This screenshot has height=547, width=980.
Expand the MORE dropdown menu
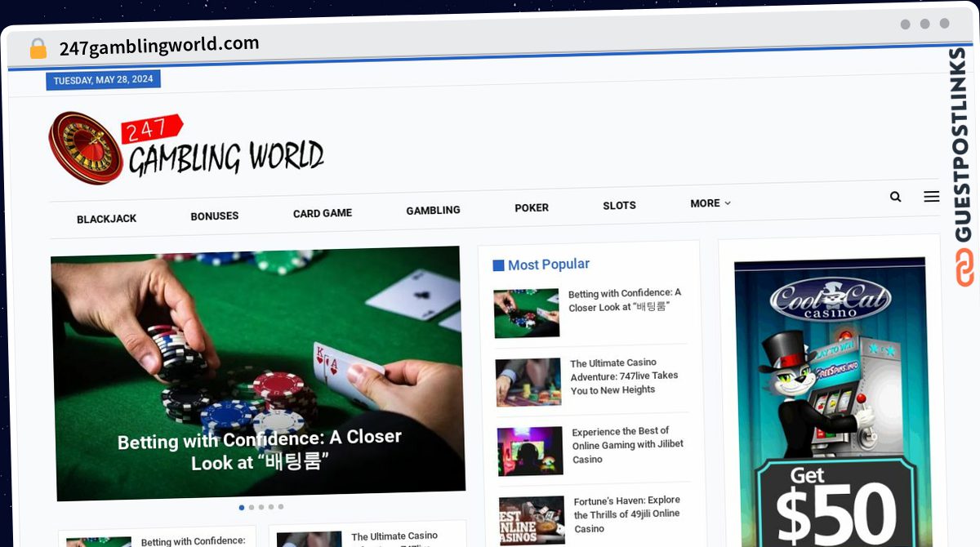[710, 203]
